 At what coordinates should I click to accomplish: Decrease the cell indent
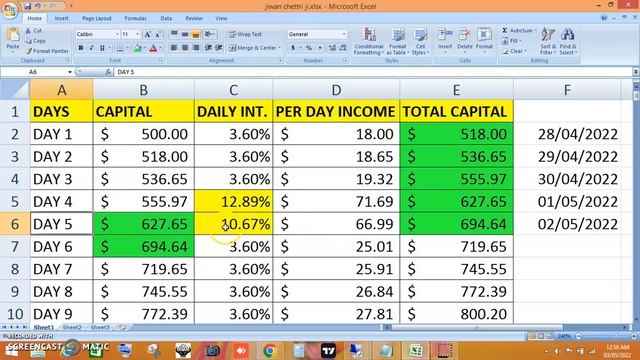[x=208, y=48]
